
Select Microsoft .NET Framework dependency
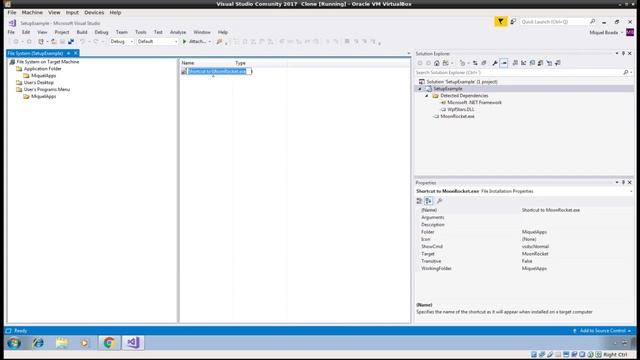pos(474,102)
